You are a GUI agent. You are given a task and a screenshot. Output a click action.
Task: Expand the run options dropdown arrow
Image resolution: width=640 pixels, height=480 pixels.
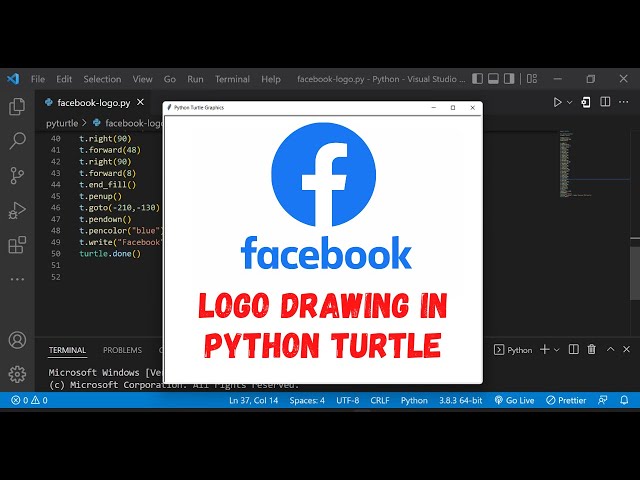(569, 102)
